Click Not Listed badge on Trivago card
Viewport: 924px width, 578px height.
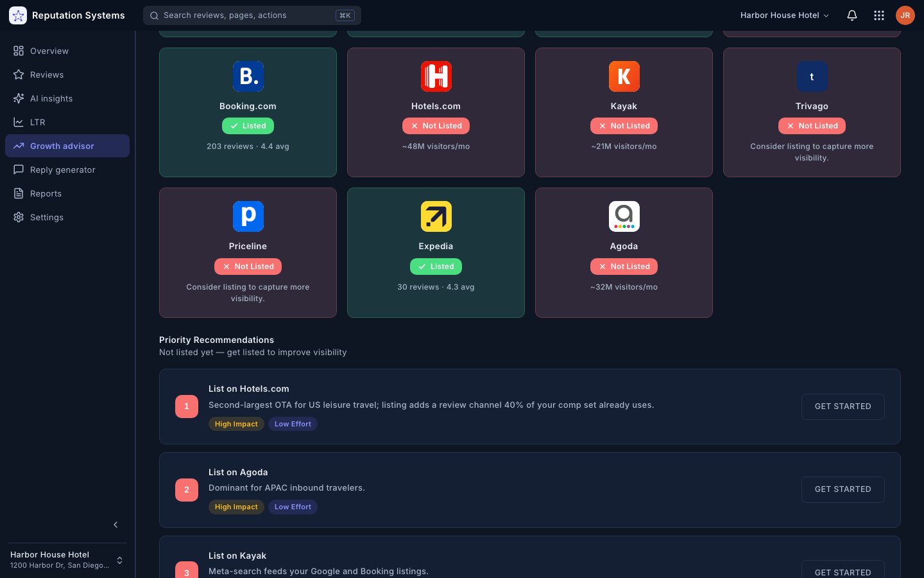coord(812,126)
